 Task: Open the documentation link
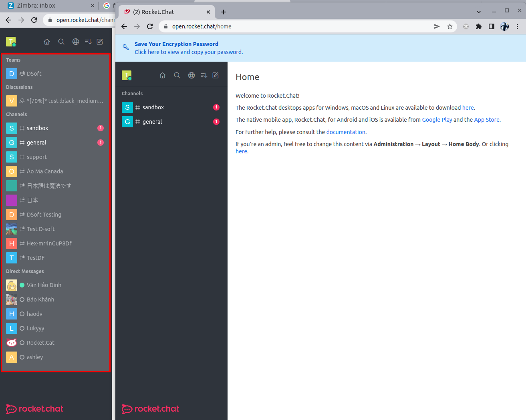[346, 132]
